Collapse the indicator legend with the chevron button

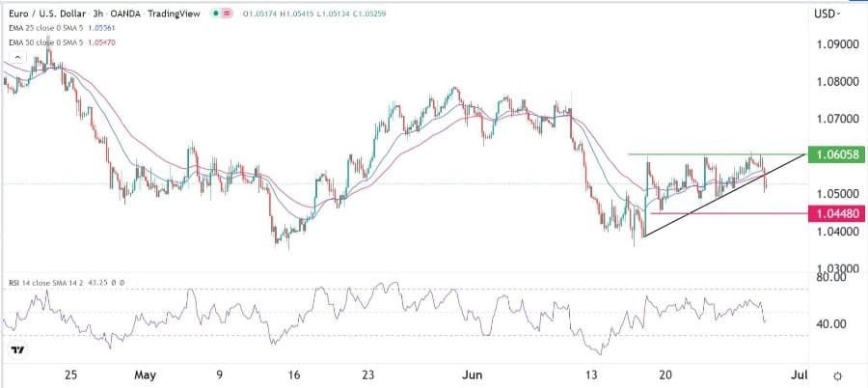click(17, 57)
